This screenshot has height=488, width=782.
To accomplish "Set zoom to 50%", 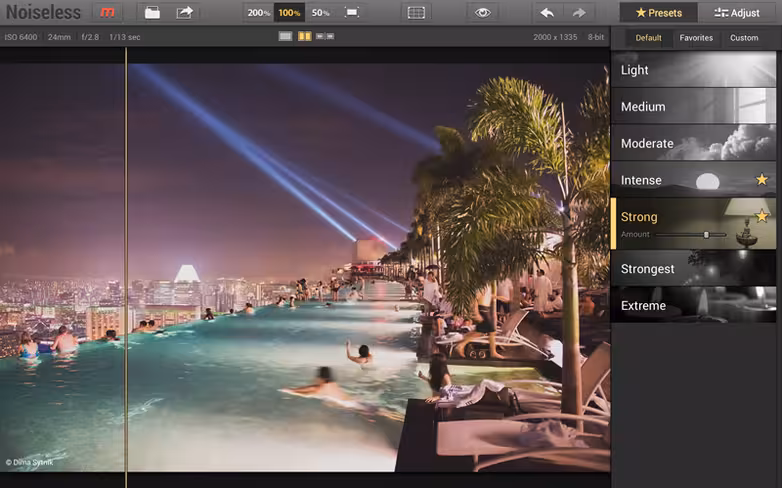I will [x=320, y=12].
